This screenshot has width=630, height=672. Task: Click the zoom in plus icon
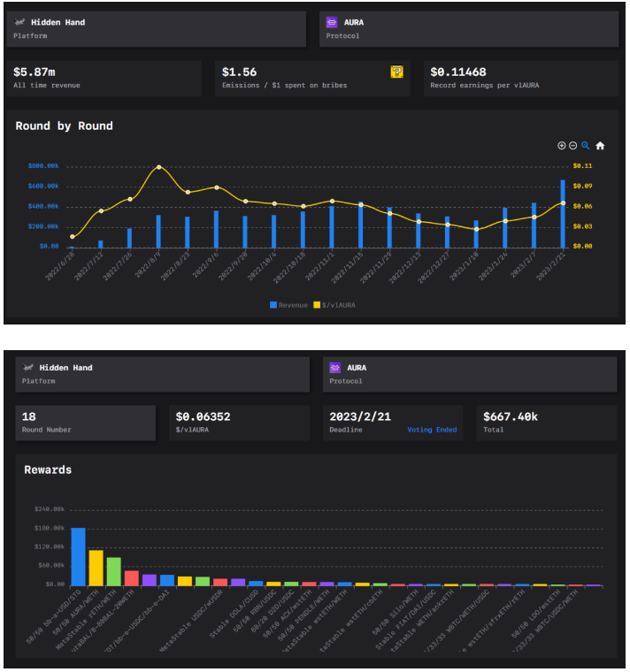[561, 146]
